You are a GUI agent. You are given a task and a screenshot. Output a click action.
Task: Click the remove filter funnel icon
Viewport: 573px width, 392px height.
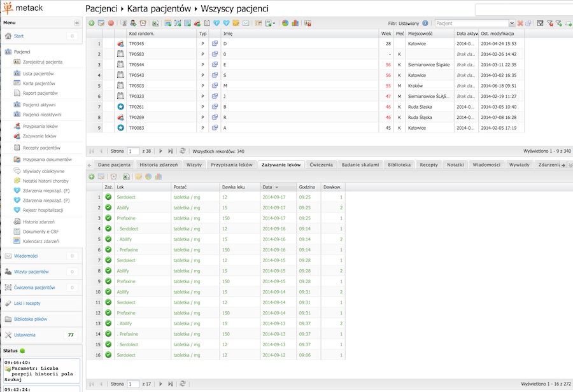[549, 23]
